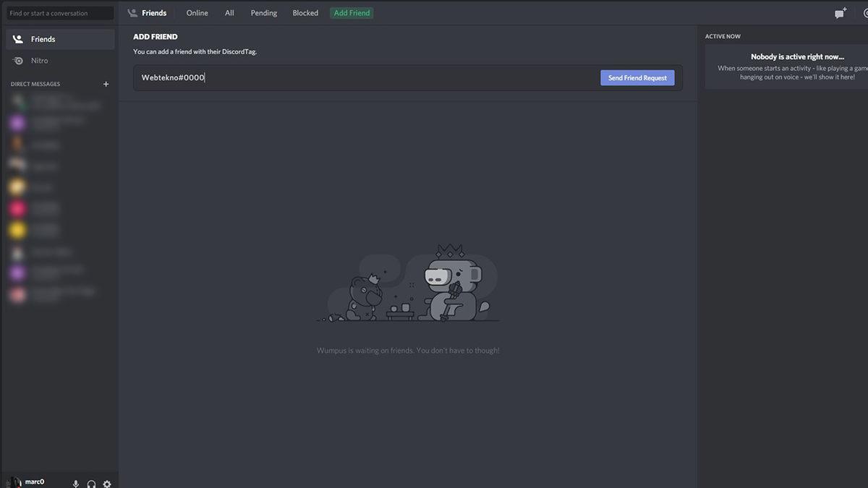This screenshot has height=488, width=868.
Task: Select the Friends icon in the top bar
Action: (132, 12)
